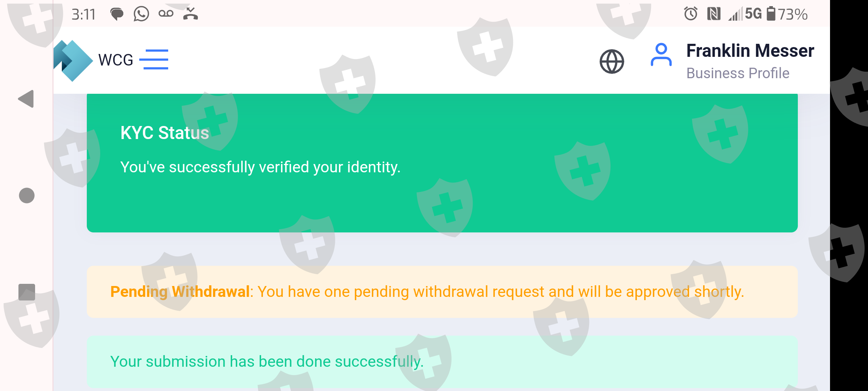This screenshot has width=868, height=391.
Task: Click the WCG brand name text
Action: point(116,60)
